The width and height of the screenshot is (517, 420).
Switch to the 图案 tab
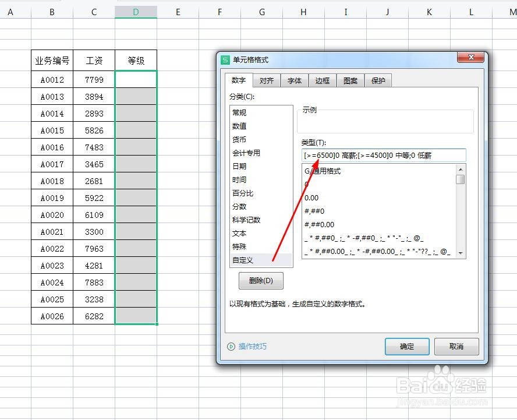tap(350, 80)
